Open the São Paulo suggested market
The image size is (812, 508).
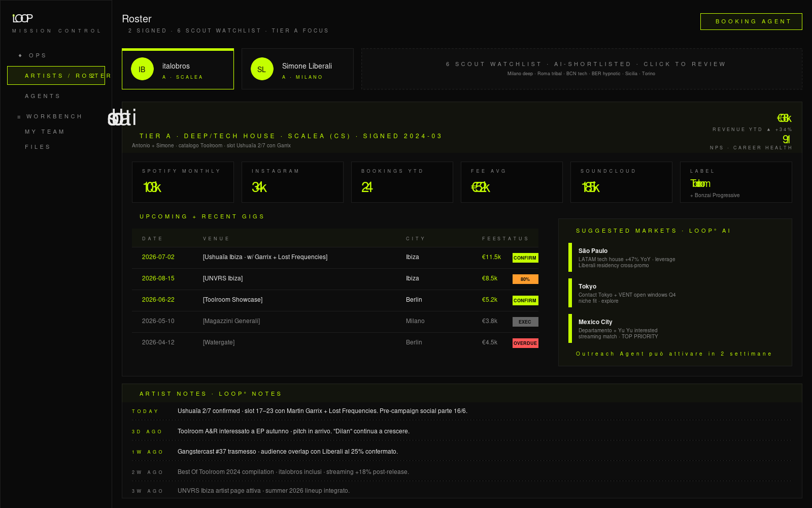[675, 258]
